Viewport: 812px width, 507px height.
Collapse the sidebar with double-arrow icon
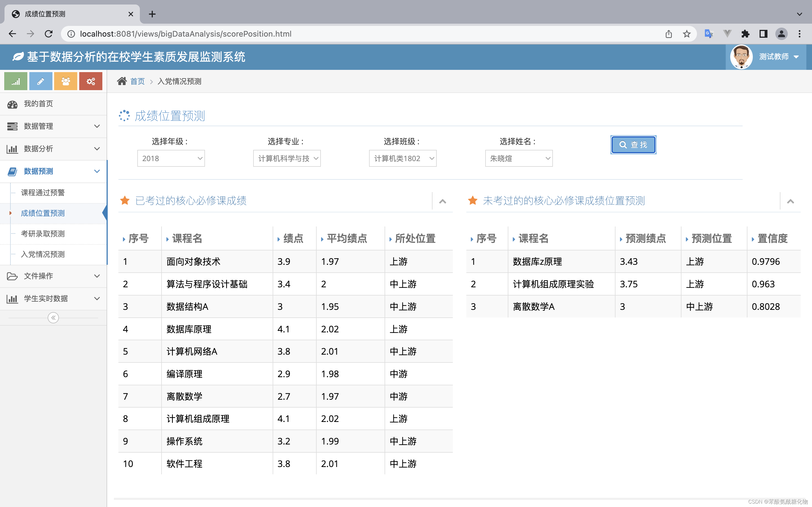click(53, 317)
